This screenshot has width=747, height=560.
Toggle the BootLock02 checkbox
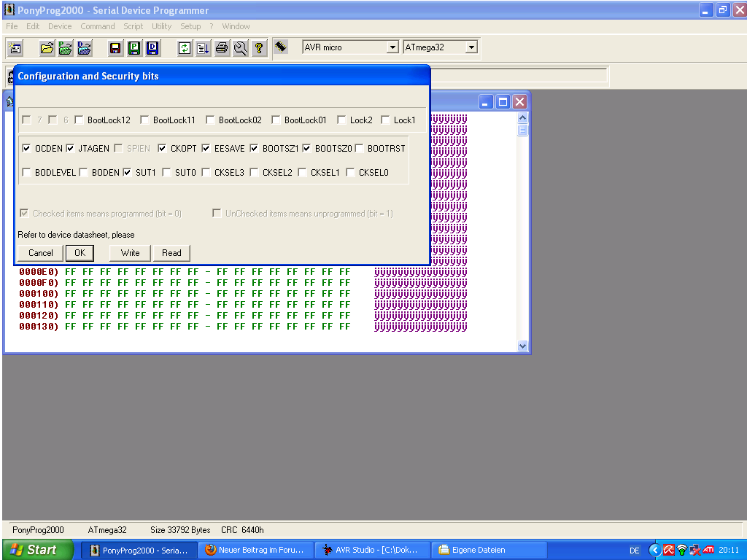point(210,120)
